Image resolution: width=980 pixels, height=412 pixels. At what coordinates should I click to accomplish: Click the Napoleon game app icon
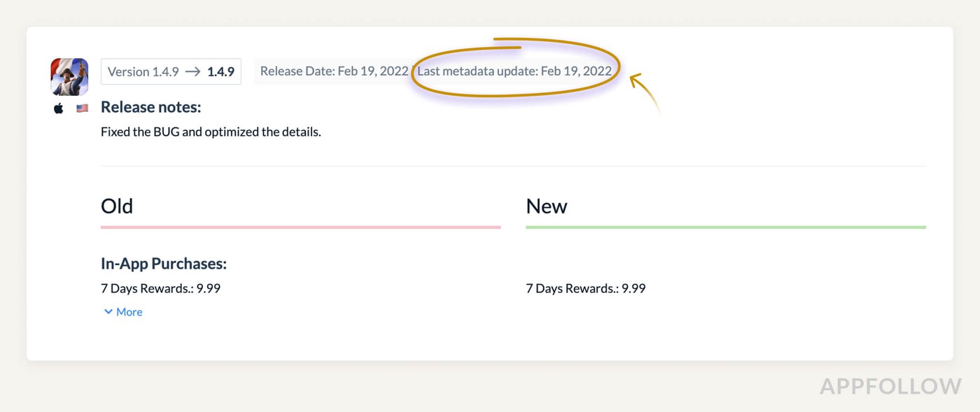[69, 76]
